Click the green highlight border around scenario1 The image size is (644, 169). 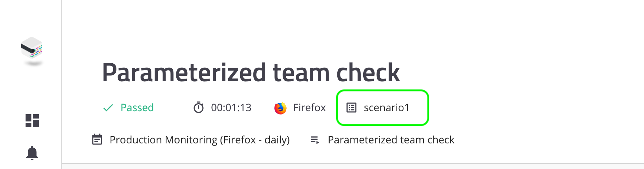click(x=382, y=91)
